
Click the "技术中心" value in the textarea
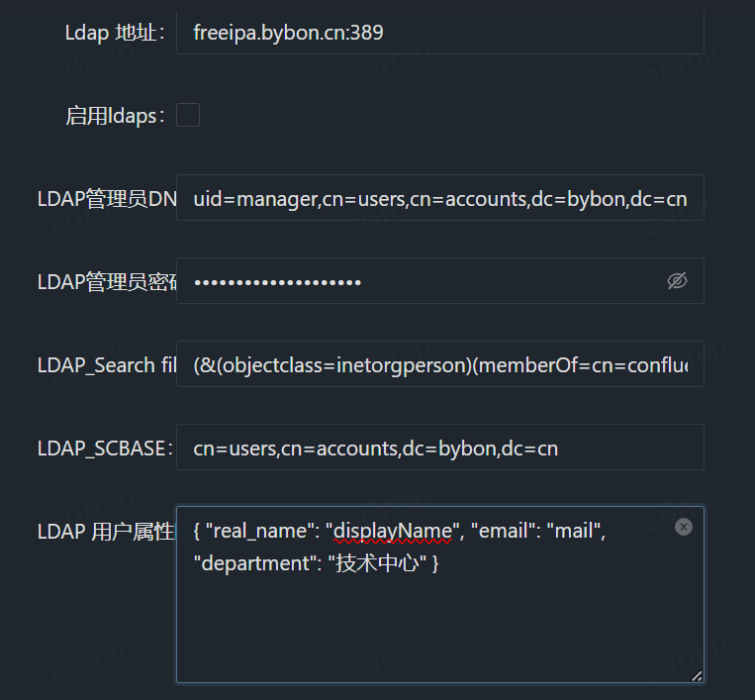(379, 564)
